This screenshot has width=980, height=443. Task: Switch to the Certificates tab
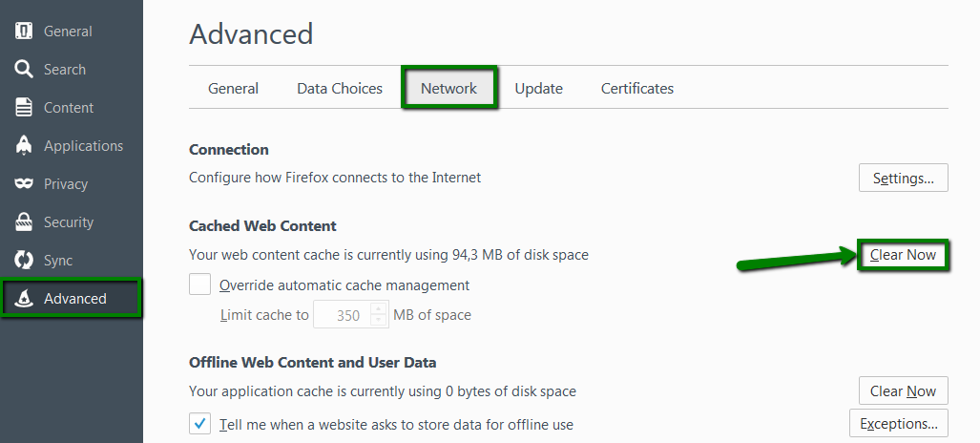point(636,88)
